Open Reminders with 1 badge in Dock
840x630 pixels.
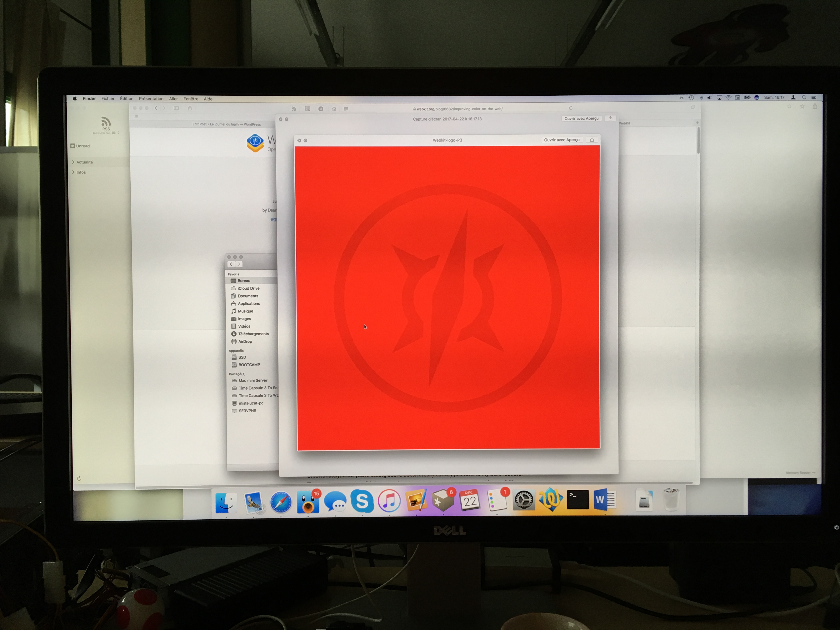497,500
